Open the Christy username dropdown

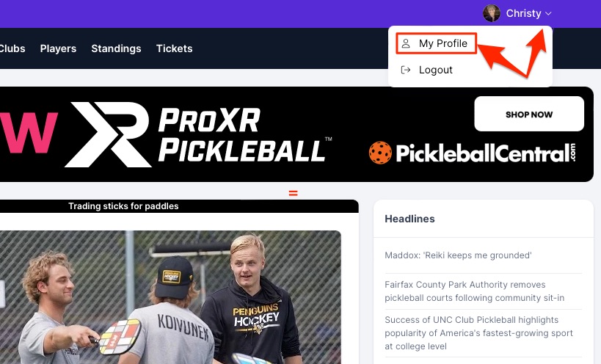pyautogui.click(x=523, y=13)
